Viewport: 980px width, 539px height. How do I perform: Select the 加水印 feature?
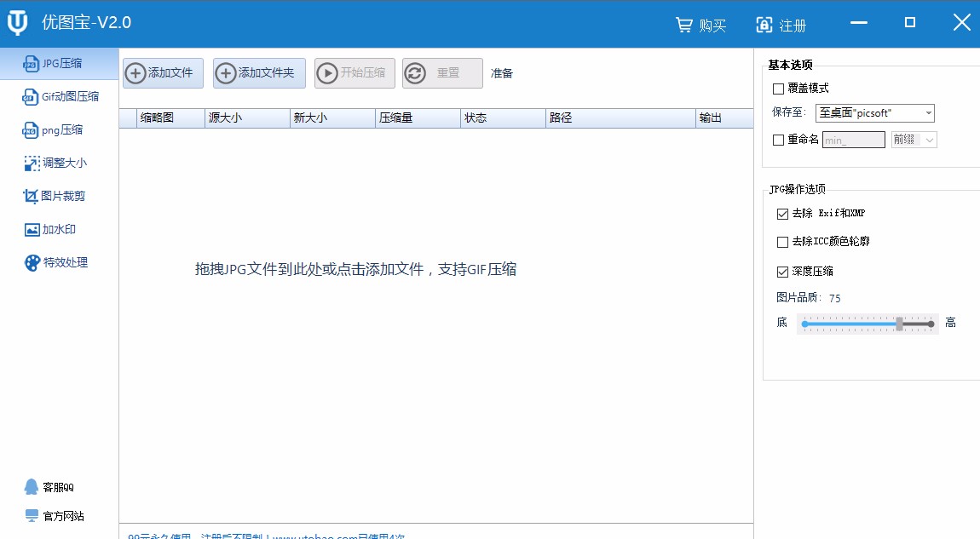[56, 229]
